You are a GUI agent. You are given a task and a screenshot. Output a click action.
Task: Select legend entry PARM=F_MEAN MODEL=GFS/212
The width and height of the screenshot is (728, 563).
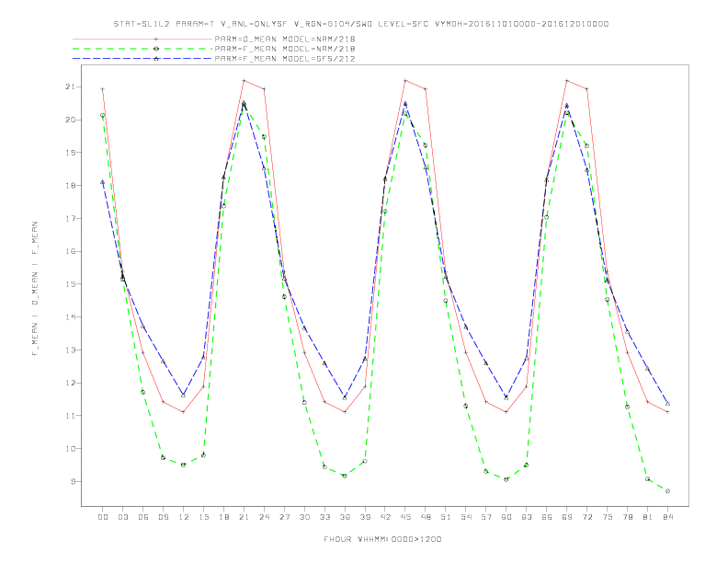click(285, 59)
